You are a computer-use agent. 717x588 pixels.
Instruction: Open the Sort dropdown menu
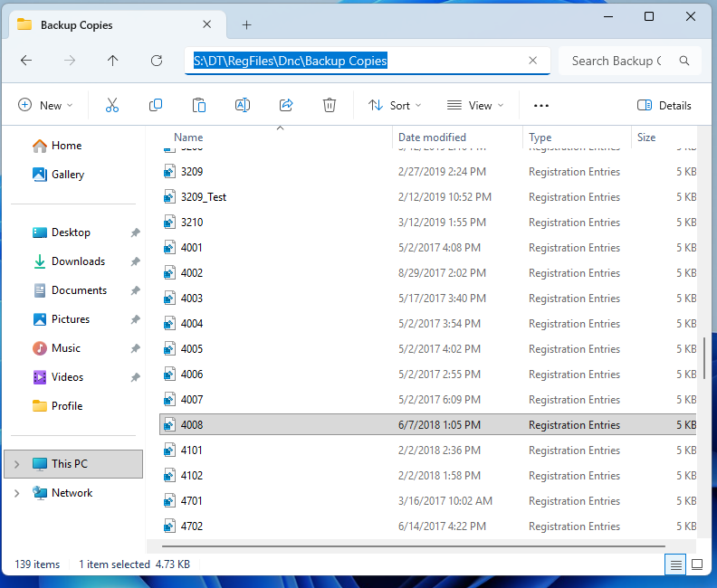(395, 106)
